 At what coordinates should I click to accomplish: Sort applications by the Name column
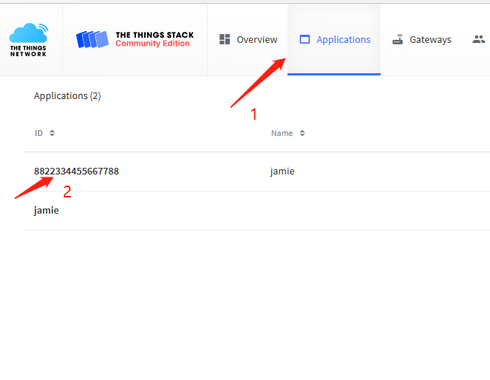click(x=302, y=133)
